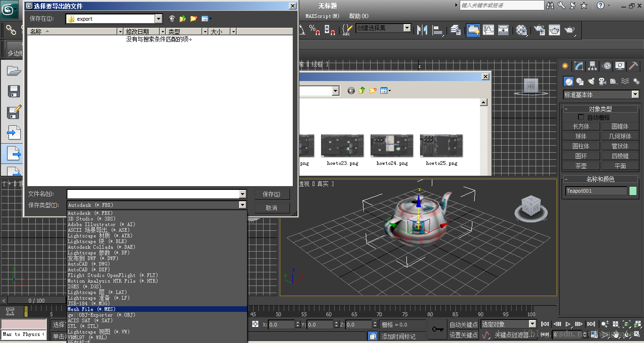Image resolution: width=644 pixels, height=343 pixels.
Task: Switch to the Modify panel tab
Action: [578, 66]
